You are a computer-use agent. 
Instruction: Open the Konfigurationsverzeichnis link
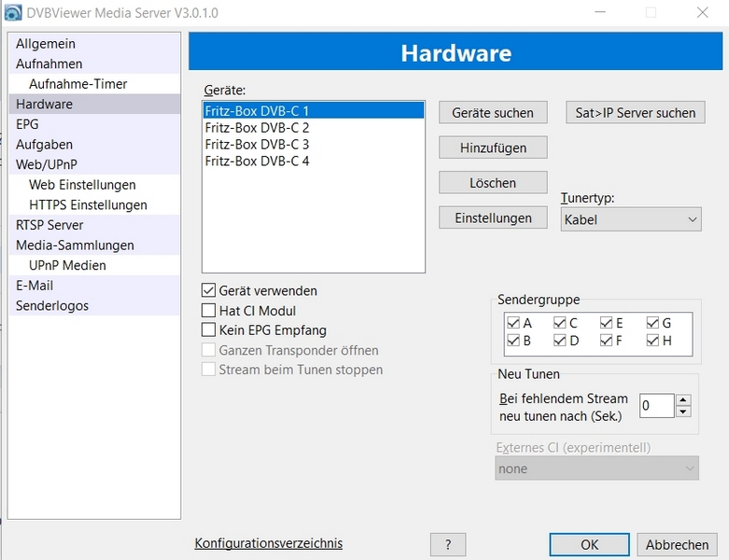(268, 543)
